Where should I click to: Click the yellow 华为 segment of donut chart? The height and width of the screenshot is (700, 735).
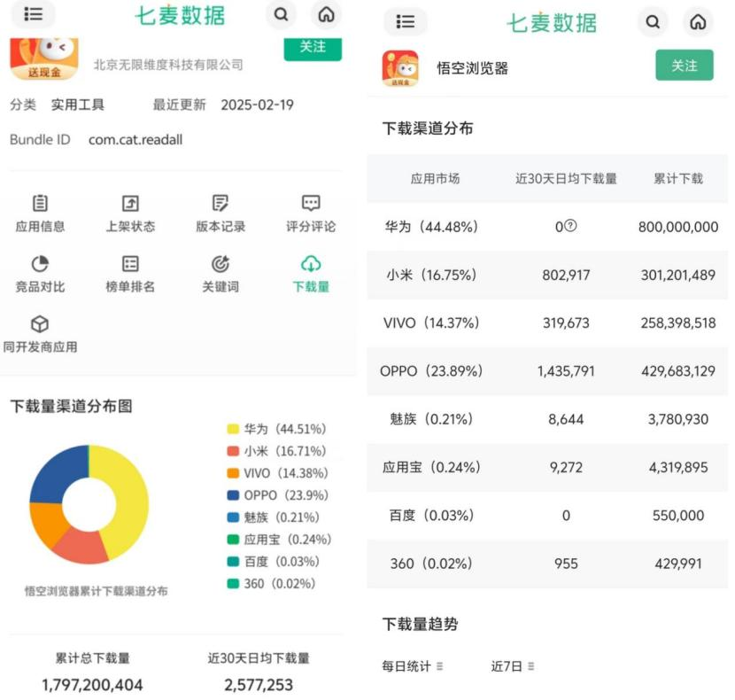[128, 496]
